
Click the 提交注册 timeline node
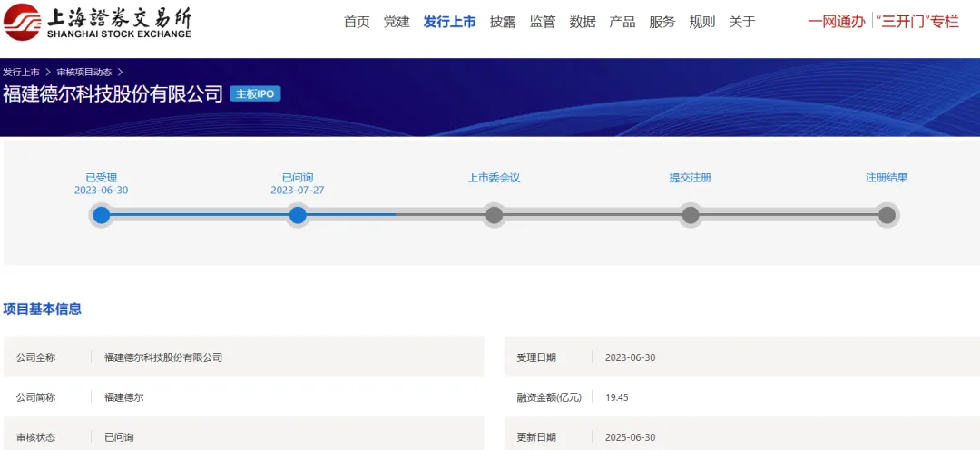coord(690,215)
